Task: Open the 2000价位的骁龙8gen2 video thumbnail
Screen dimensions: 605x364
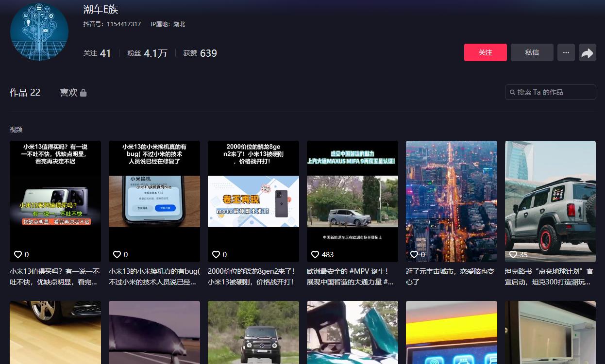Action: pos(253,201)
